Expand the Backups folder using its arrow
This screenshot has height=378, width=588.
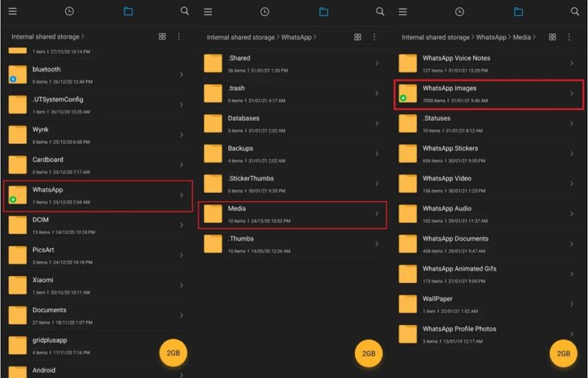pyautogui.click(x=376, y=154)
